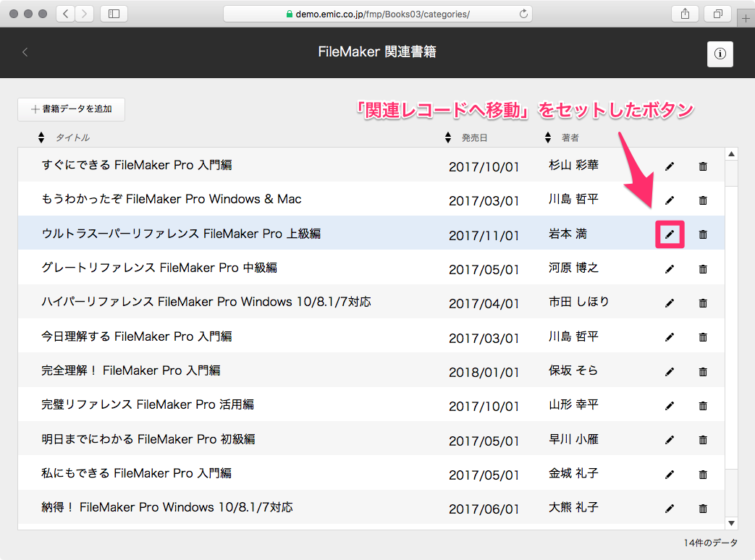This screenshot has height=560, width=755.
Task: Select title すぐにできる FileMaker Pro 入門編
Action: [x=137, y=165]
